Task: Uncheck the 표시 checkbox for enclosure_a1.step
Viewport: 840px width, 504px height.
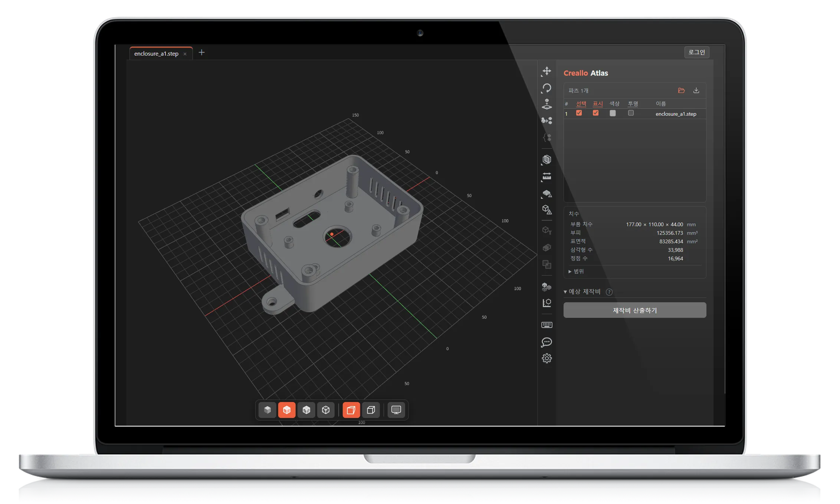Action: 595,113
